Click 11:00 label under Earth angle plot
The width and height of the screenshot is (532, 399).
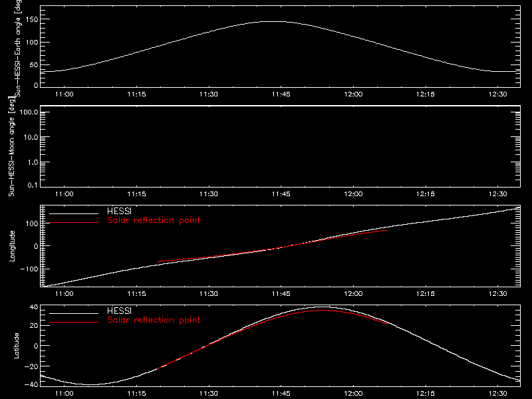[64, 94]
